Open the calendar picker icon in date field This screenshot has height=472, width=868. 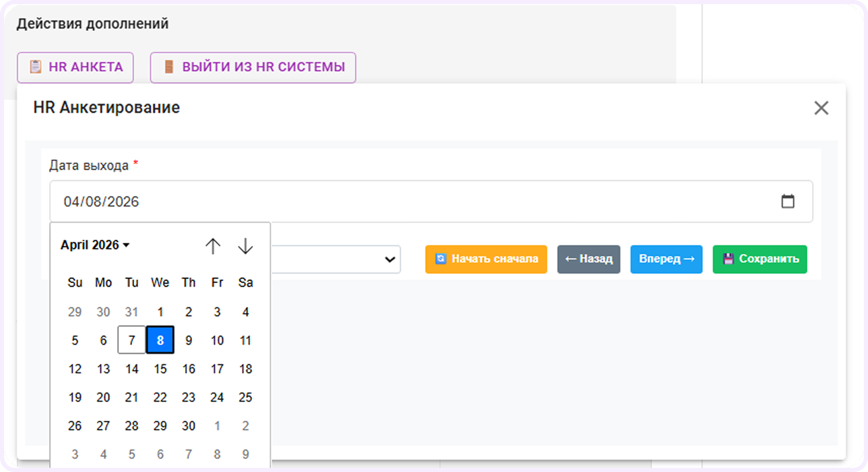click(788, 201)
